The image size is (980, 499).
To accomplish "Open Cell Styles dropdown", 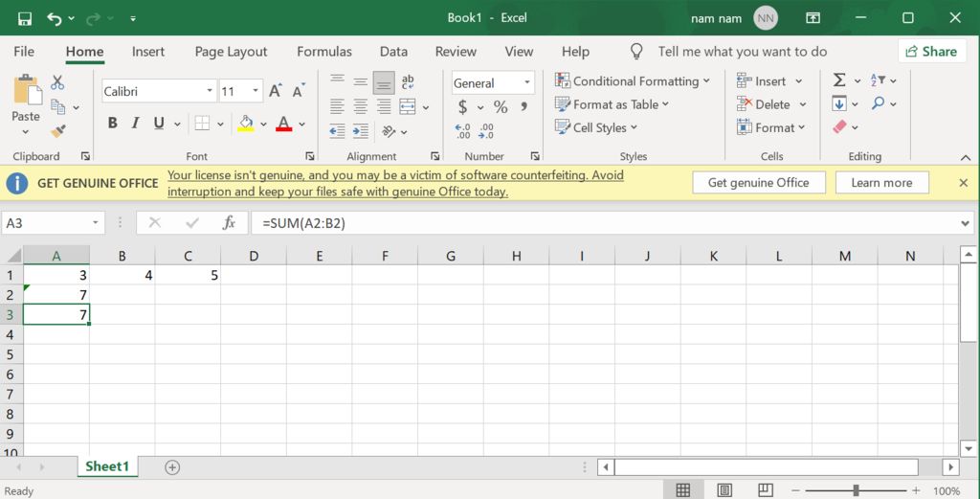I will 596,127.
